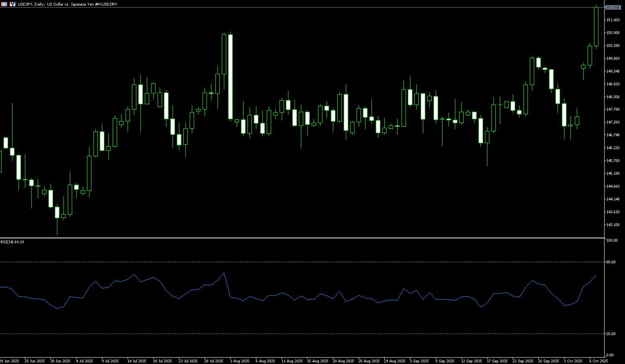The image size is (625, 364).
Task: Select the latest rightmost candle on chart
Action: (x=597, y=26)
